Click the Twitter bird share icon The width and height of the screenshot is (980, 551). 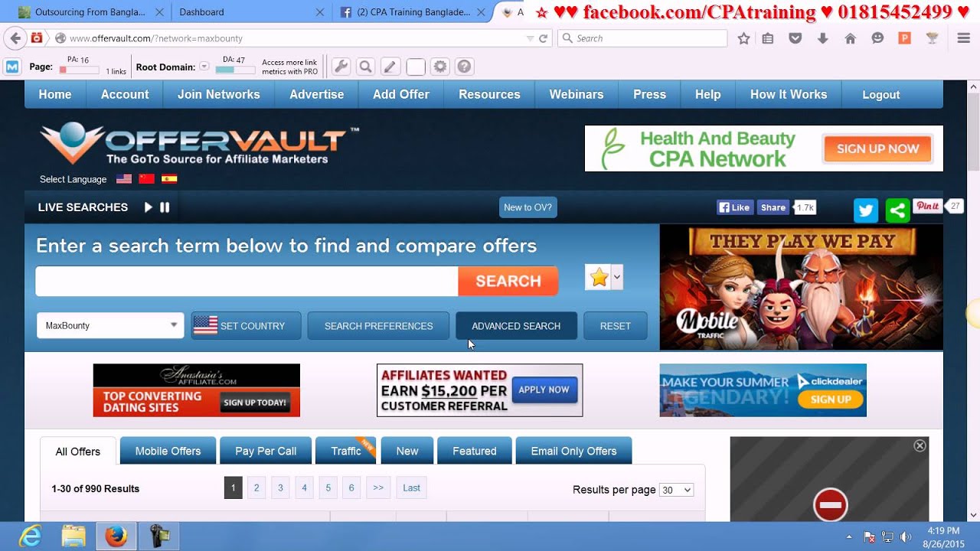click(x=866, y=210)
